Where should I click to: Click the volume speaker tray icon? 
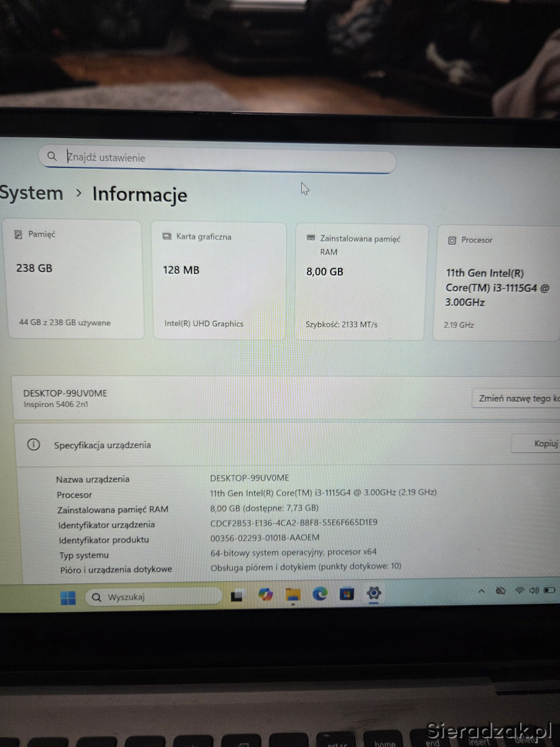click(534, 590)
